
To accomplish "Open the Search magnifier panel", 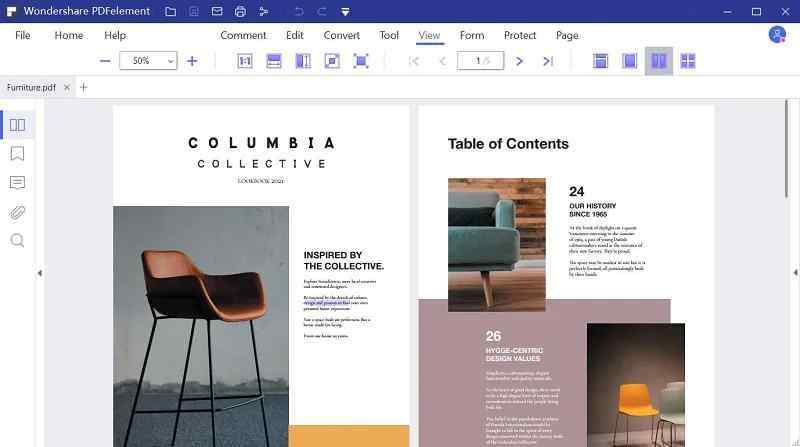I will [x=17, y=240].
